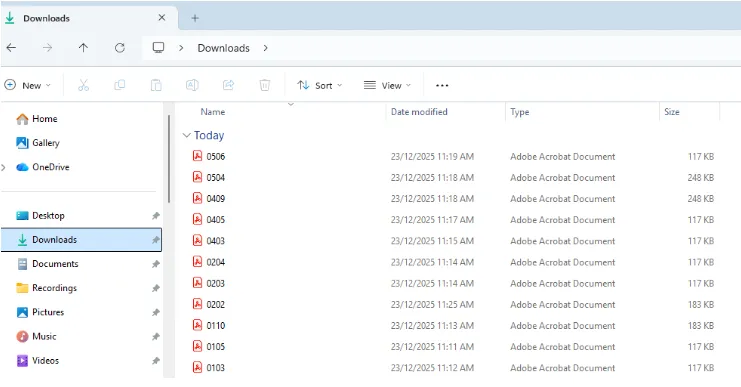Unpin Desktop using its pin icon
Image resolution: width=741 pixels, height=387 pixels.
155,216
